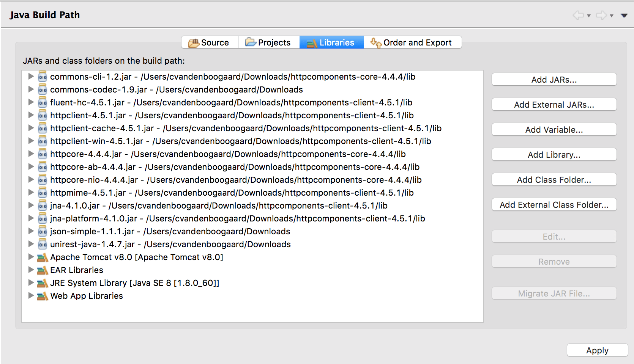
Task: Click the httpclient-4.5.1.jar file icon
Action: coord(43,115)
